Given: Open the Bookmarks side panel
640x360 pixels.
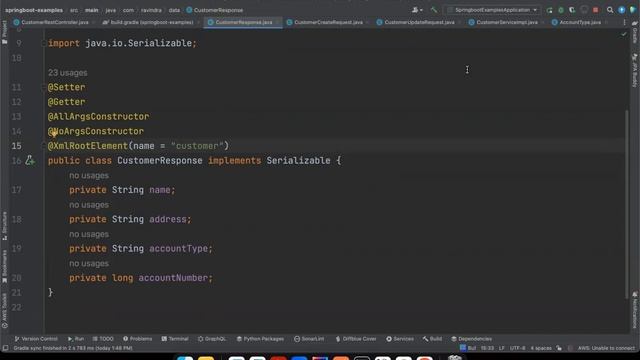Looking at the screenshot, I should pos(4,267).
